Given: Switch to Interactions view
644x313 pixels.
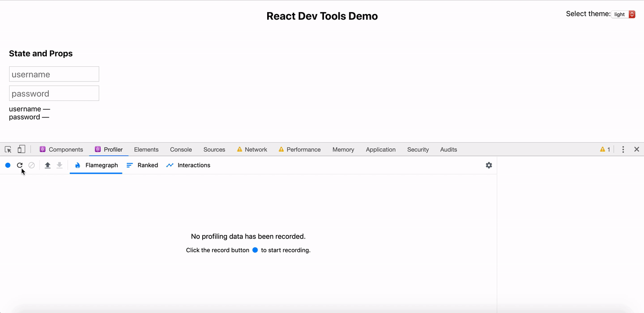Looking at the screenshot, I should coord(188,165).
